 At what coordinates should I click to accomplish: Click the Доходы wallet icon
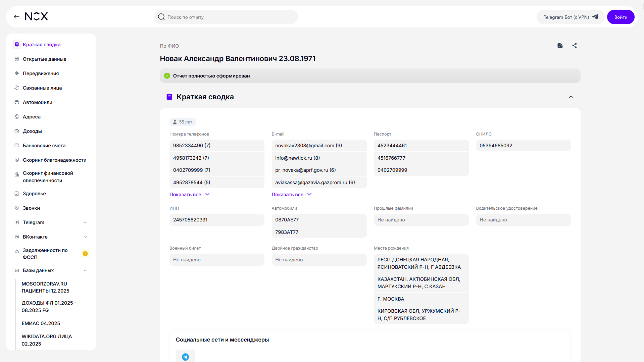point(17,131)
